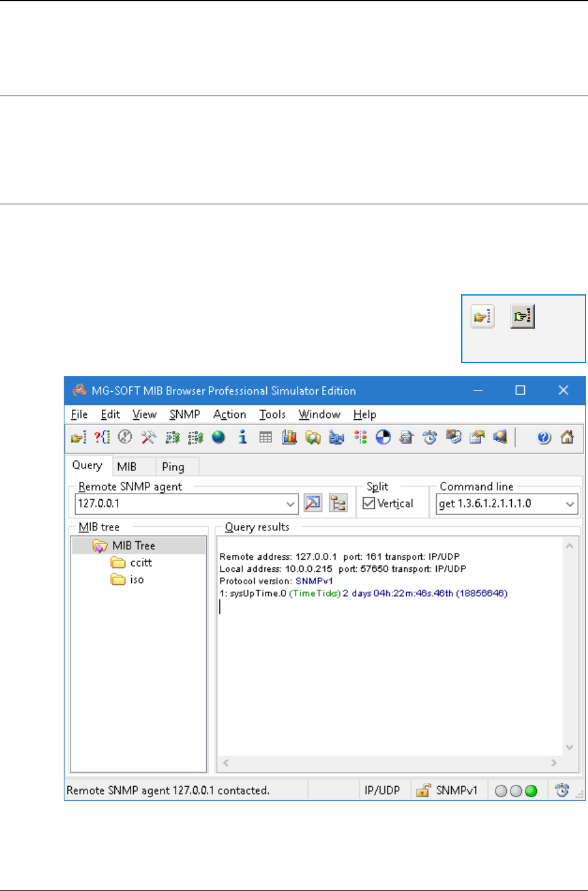Switch to the Query tab
588x891 pixels.
pyautogui.click(x=87, y=465)
